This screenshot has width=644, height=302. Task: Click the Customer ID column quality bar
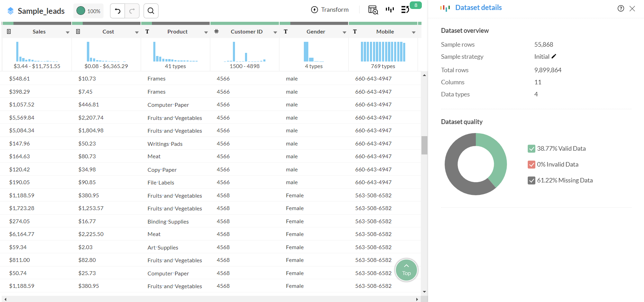(245, 23)
